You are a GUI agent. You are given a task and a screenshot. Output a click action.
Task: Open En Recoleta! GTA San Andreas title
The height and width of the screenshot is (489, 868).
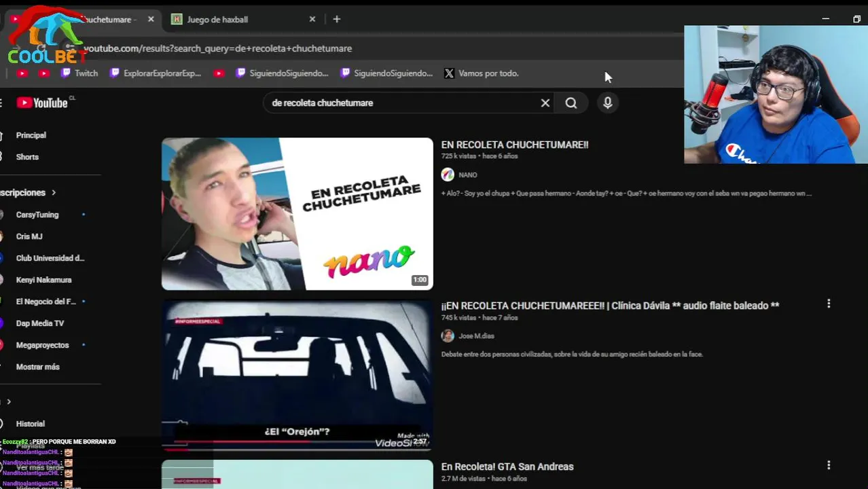[507, 467]
